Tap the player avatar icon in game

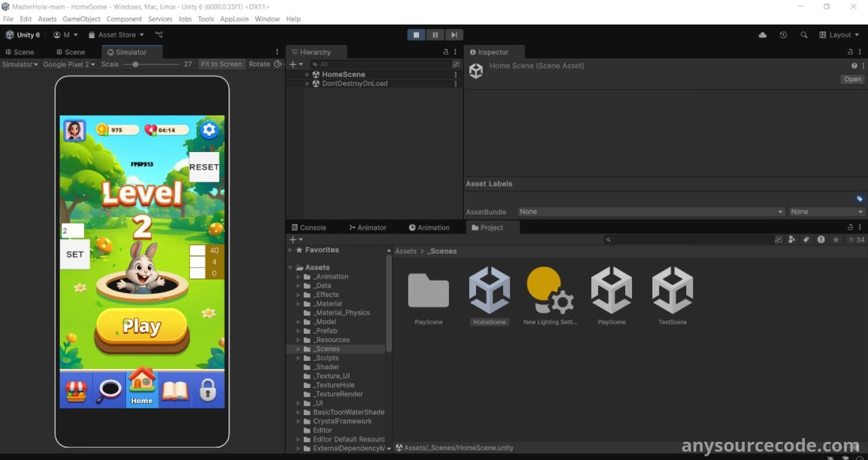[74, 131]
